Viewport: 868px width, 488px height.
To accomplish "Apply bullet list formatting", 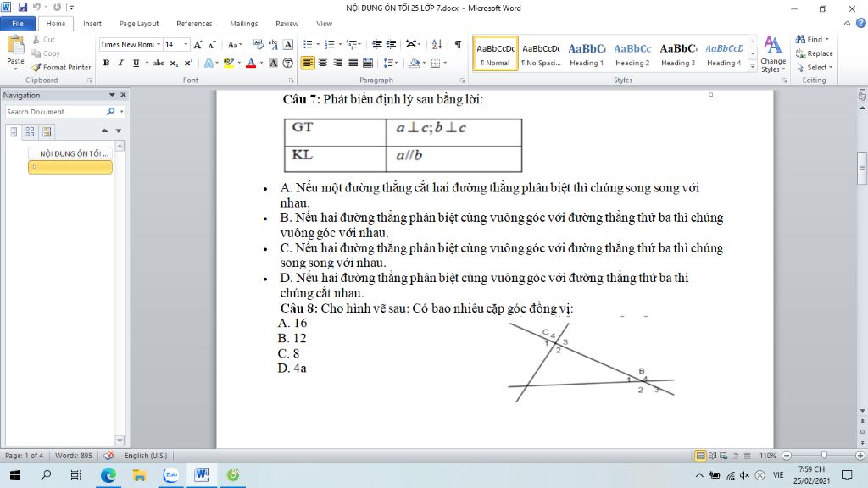I will pos(309,44).
